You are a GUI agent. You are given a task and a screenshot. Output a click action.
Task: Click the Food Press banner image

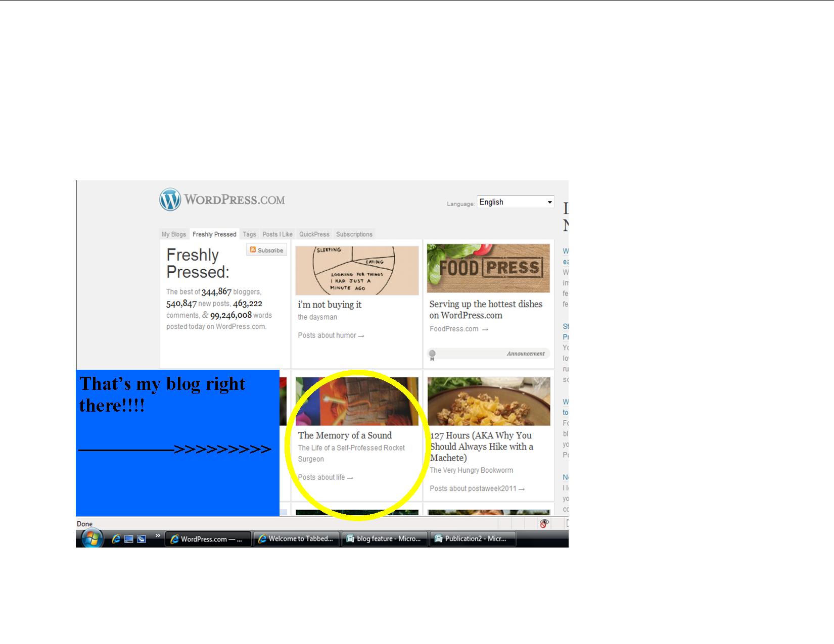pyautogui.click(x=488, y=268)
